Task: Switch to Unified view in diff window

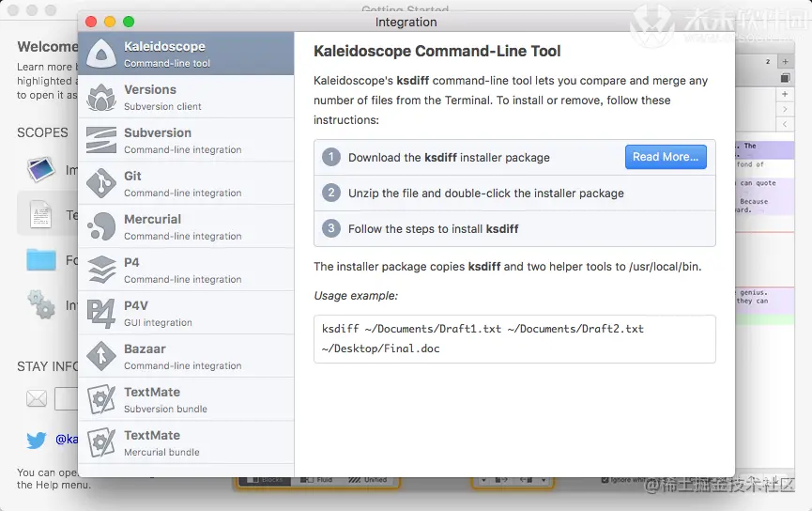Action: 368,480
